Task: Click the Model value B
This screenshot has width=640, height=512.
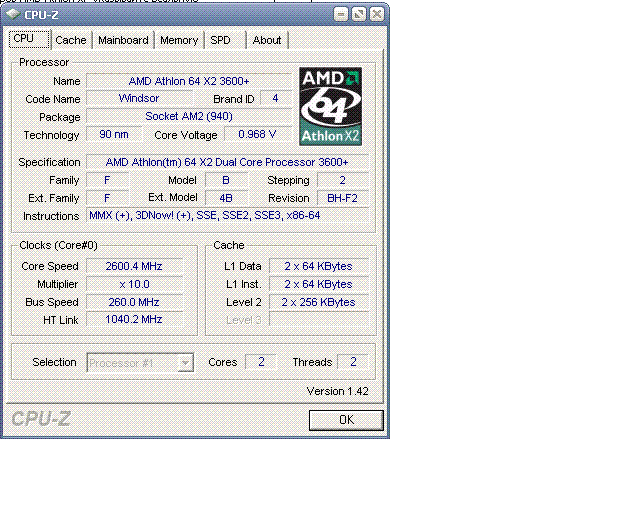Action: point(226,180)
